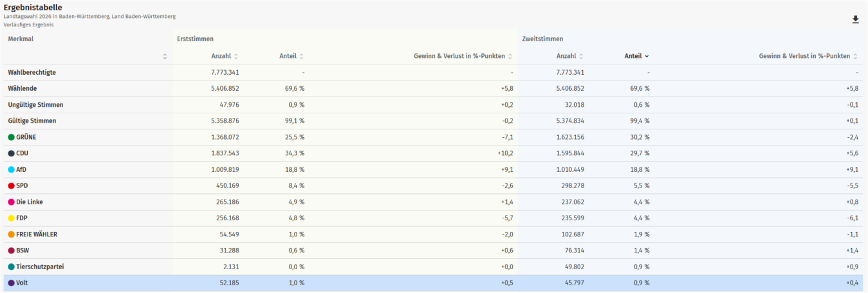Image resolution: width=868 pixels, height=293 pixels.
Task: Click the light blue AfD color dot
Action: pos(11,169)
